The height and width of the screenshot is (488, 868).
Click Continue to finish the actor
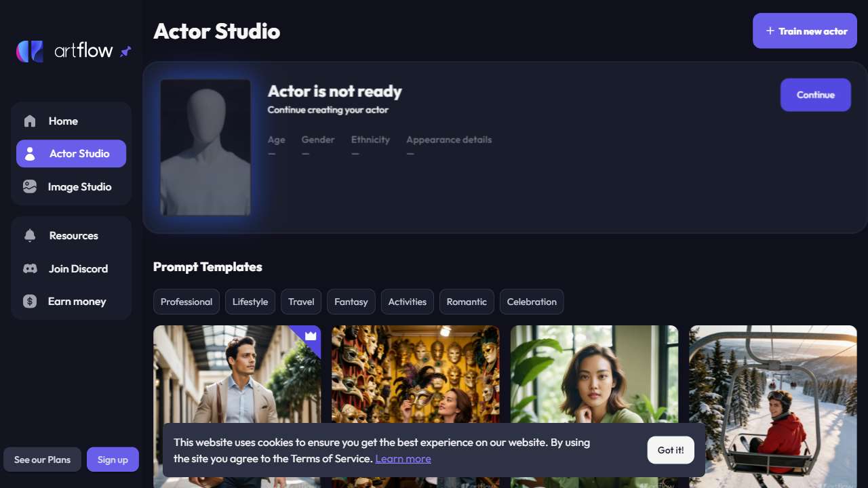point(815,95)
